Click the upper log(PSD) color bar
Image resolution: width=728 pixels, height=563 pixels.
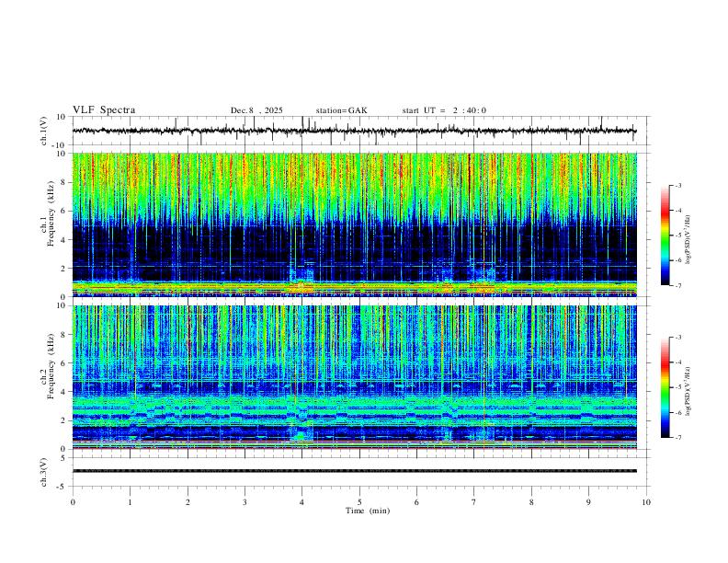665,236
